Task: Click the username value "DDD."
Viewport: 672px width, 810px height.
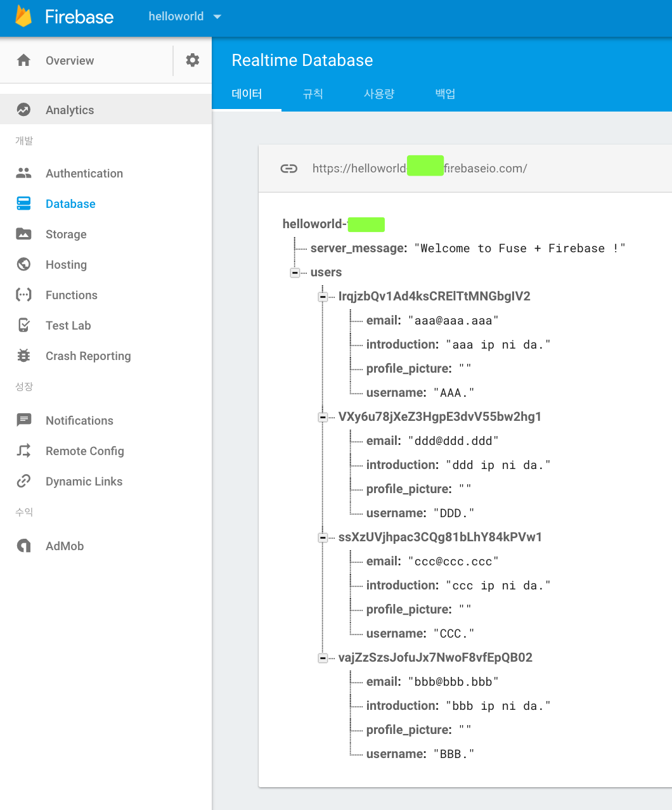Action: coord(454,513)
